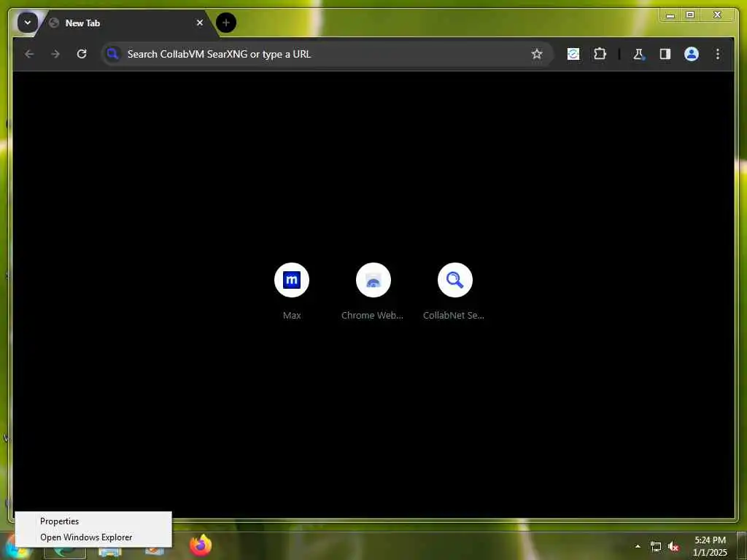The image size is (747, 560).
Task: Click the search engine magnifier icon in address bar
Action: pyautogui.click(x=112, y=54)
